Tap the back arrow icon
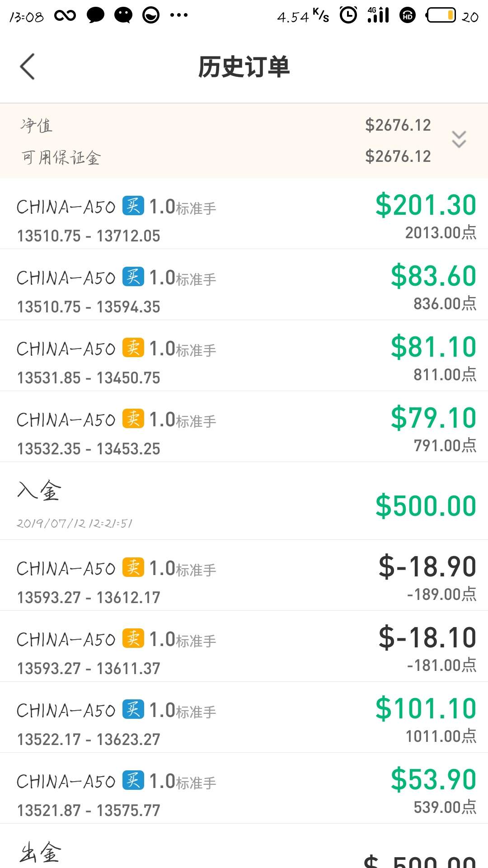Viewport: 488px width, 868px height. [28, 66]
